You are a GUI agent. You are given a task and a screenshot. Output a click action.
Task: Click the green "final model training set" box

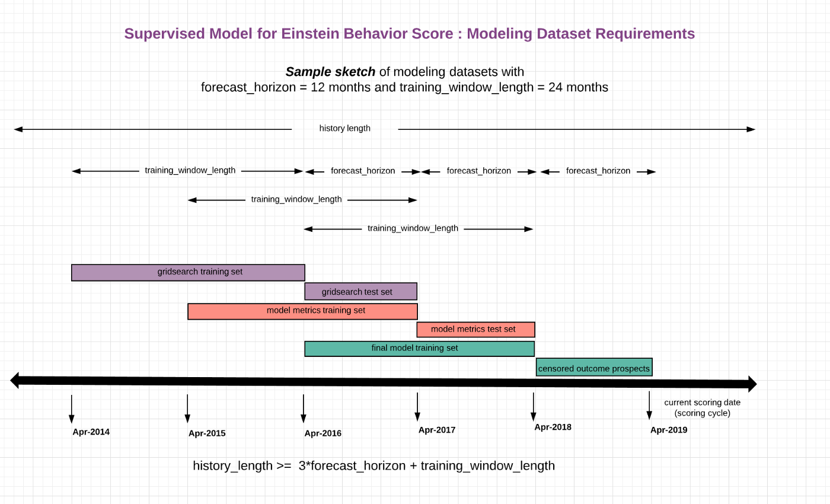420,349
